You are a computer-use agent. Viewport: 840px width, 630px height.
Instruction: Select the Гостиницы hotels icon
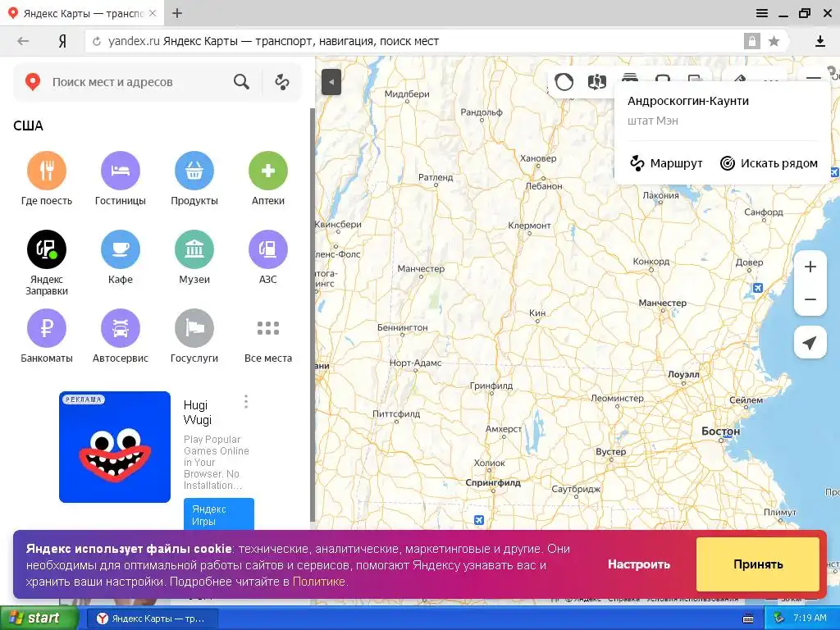121,171
